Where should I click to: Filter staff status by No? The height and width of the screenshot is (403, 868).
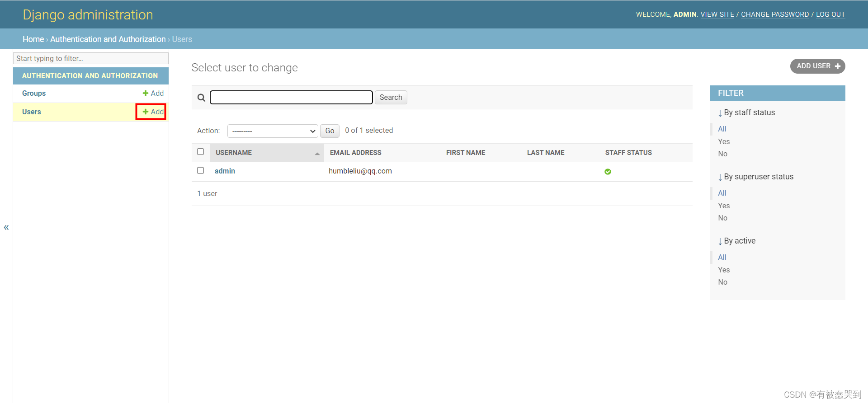722,154
